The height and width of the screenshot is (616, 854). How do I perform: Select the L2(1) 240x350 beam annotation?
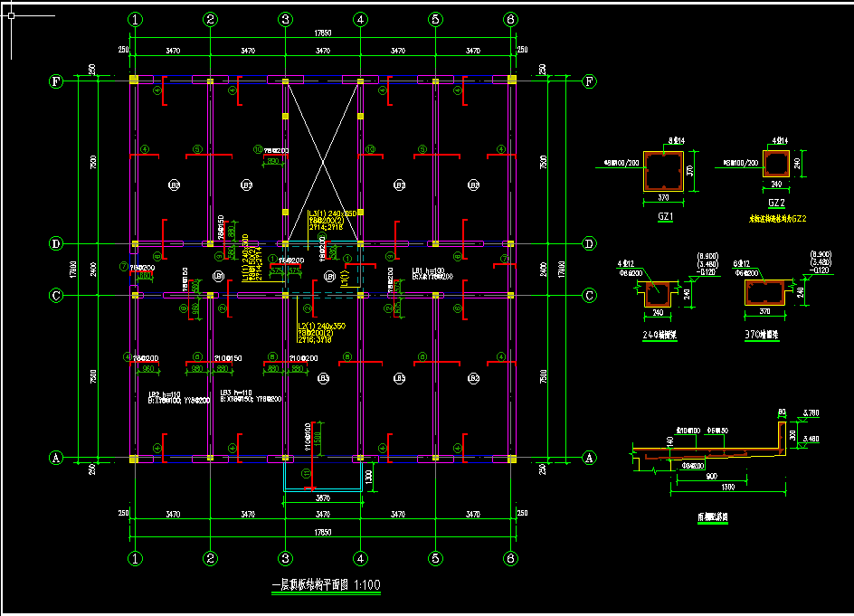(321, 333)
